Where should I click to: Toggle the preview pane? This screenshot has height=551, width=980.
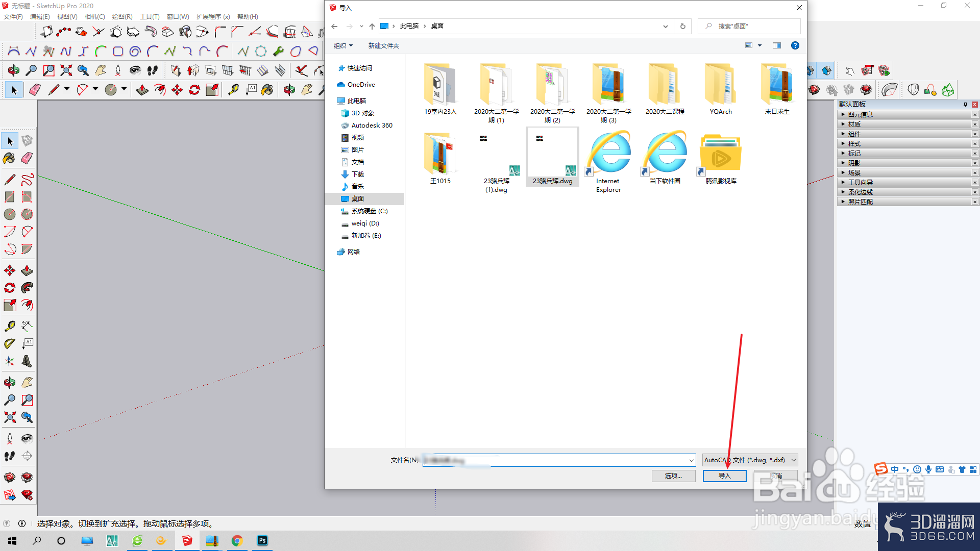click(x=777, y=45)
